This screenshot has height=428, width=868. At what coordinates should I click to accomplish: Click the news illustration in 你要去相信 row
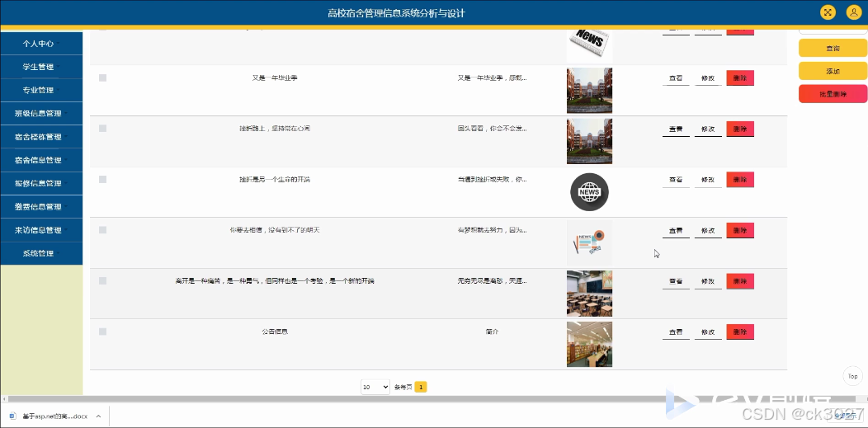pyautogui.click(x=589, y=242)
